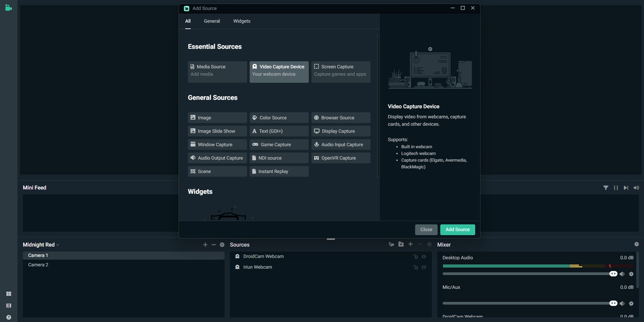Select the Instant Replay source
This screenshot has height=322, width=644.
pyautogui.click(x=279, y=171)
